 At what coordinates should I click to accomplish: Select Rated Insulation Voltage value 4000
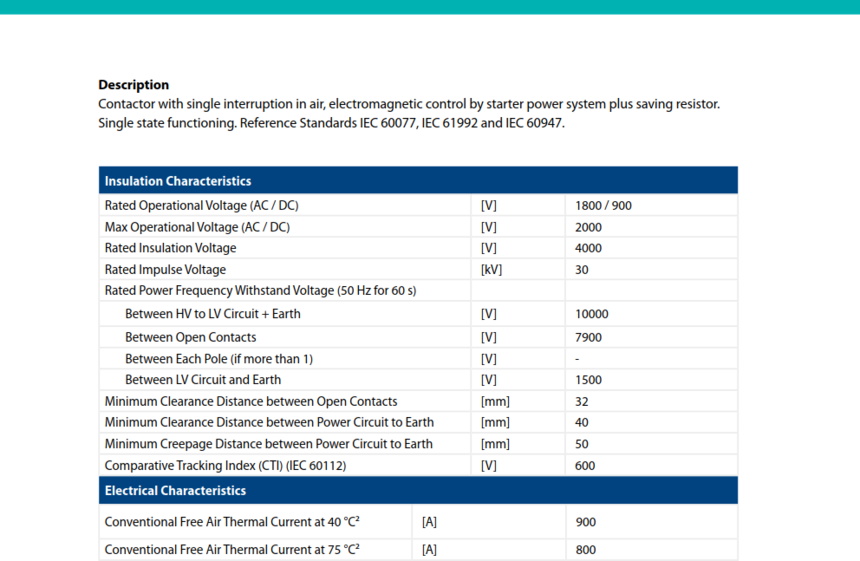click(588, 248)
